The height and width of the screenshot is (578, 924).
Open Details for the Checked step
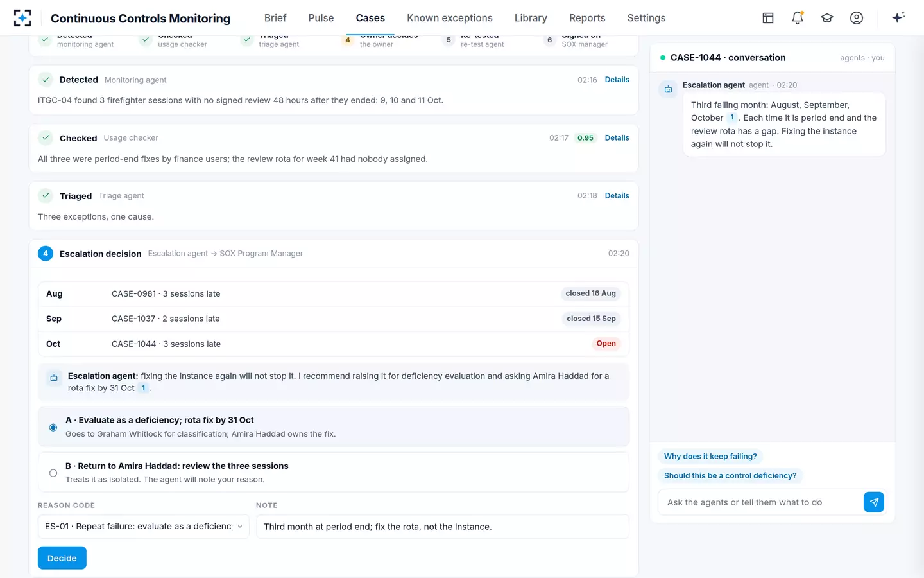click(617, 138)
